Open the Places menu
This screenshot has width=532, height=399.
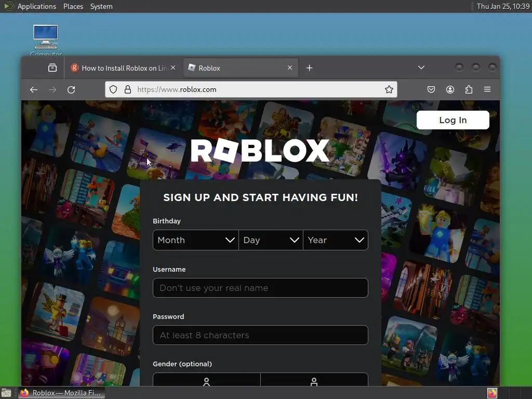(x=73, y=6)
